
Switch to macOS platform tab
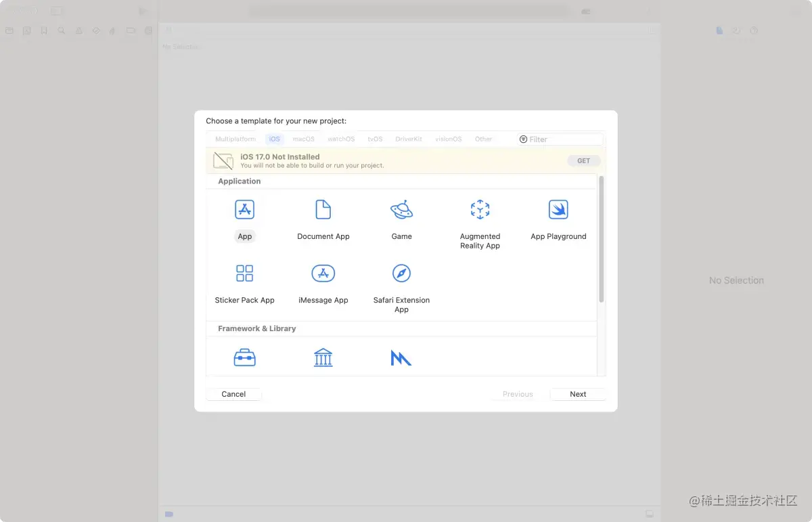(x=304, y=139)
